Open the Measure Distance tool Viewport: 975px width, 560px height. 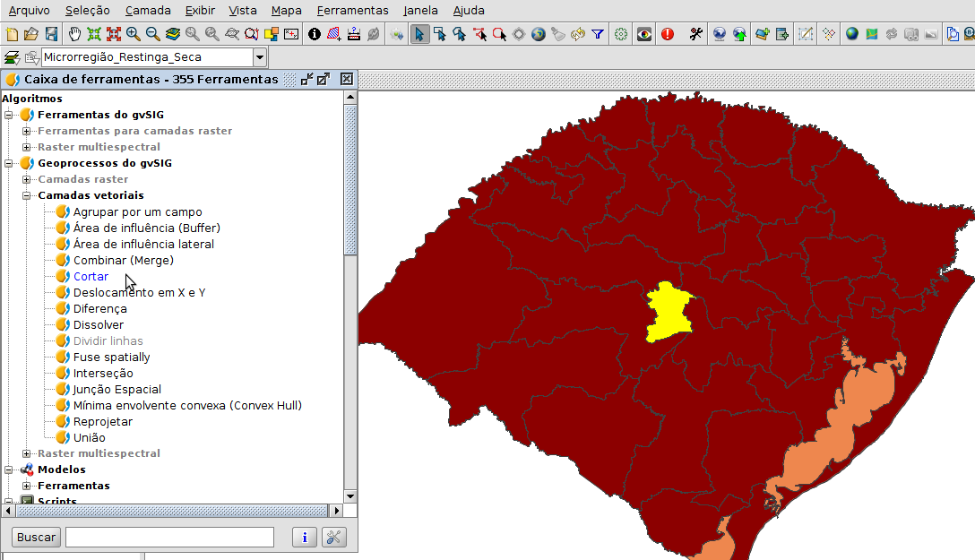pyautogui.click(x=352, y=34)
